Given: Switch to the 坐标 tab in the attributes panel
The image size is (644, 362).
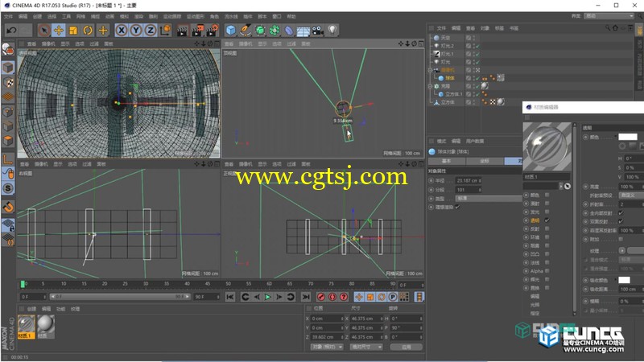Looking at the screenshot, I should (485, 162).
